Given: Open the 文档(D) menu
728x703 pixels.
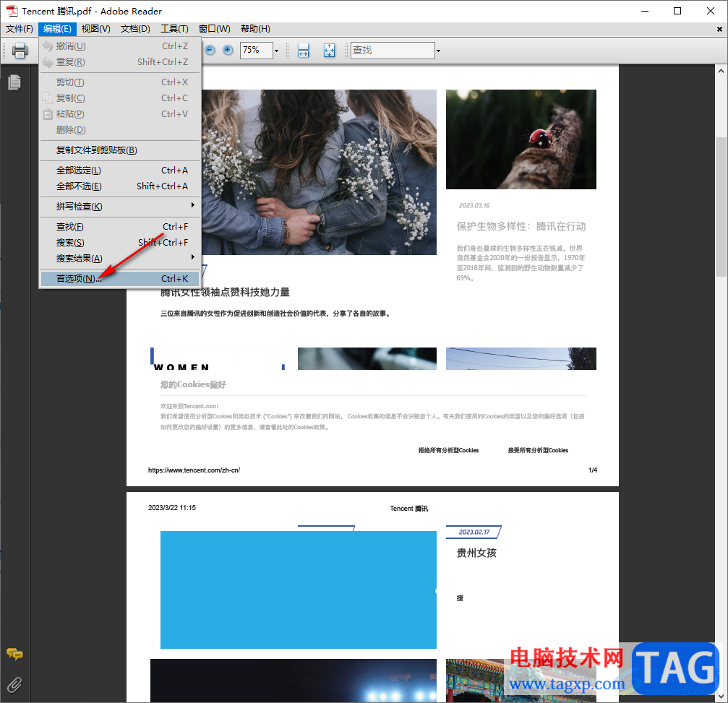Looking at the screenshot, I should click(x=135, y=29).
